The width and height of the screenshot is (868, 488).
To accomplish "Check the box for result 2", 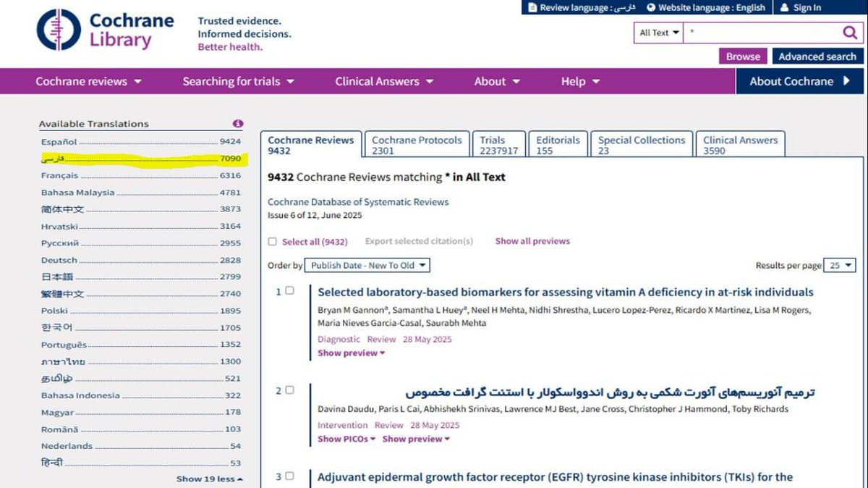I will tap(289, 390).
